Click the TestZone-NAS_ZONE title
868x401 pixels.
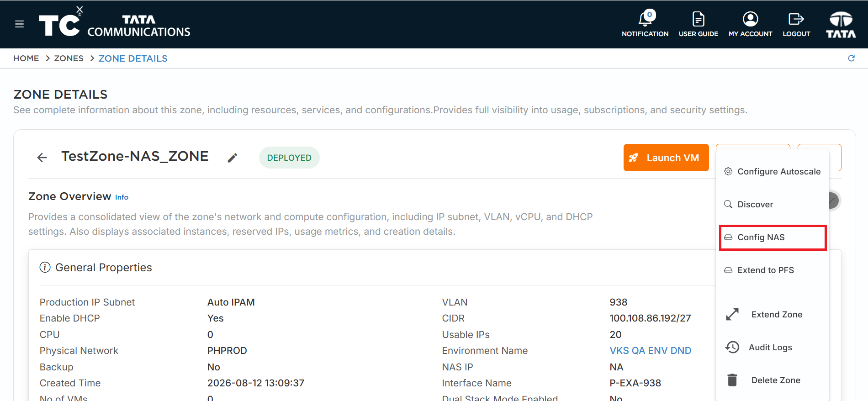coord(135,156)
